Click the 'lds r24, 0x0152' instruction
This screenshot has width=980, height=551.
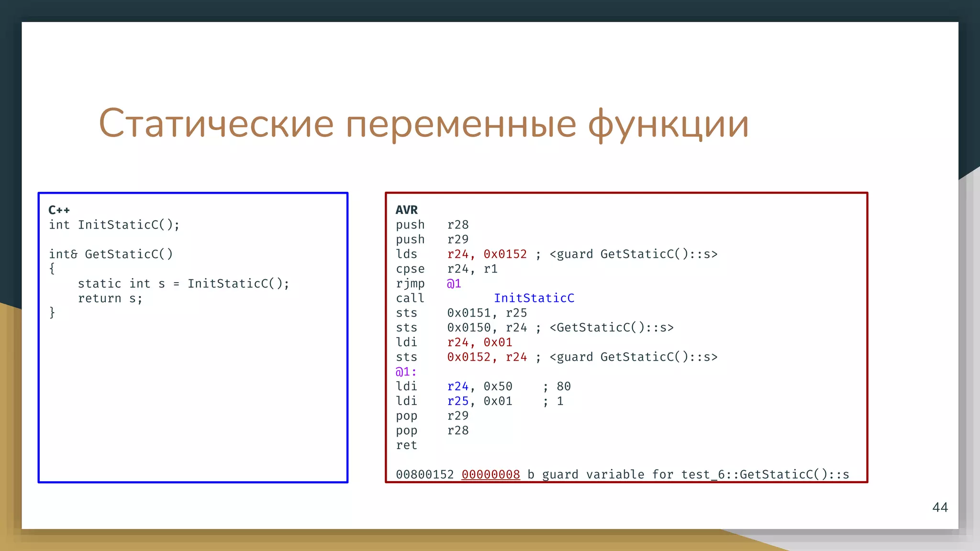coord(461,254)
